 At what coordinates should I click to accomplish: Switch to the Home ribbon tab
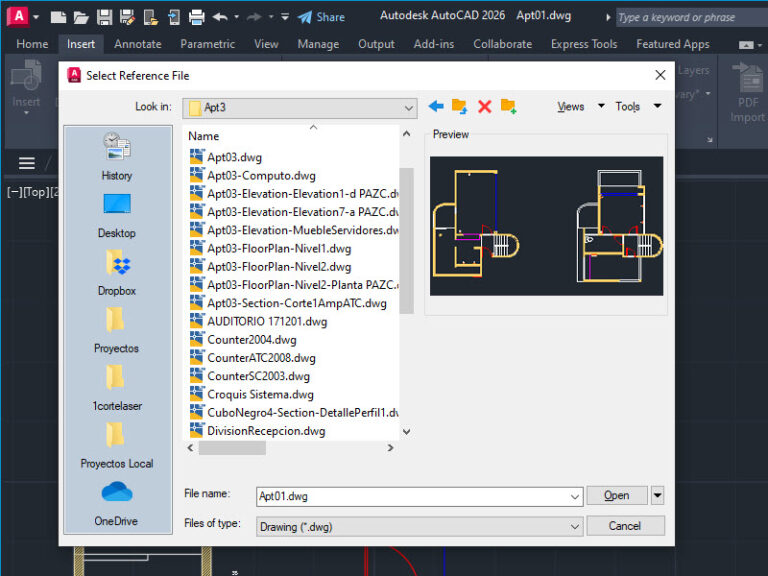[x=32, y=44]
